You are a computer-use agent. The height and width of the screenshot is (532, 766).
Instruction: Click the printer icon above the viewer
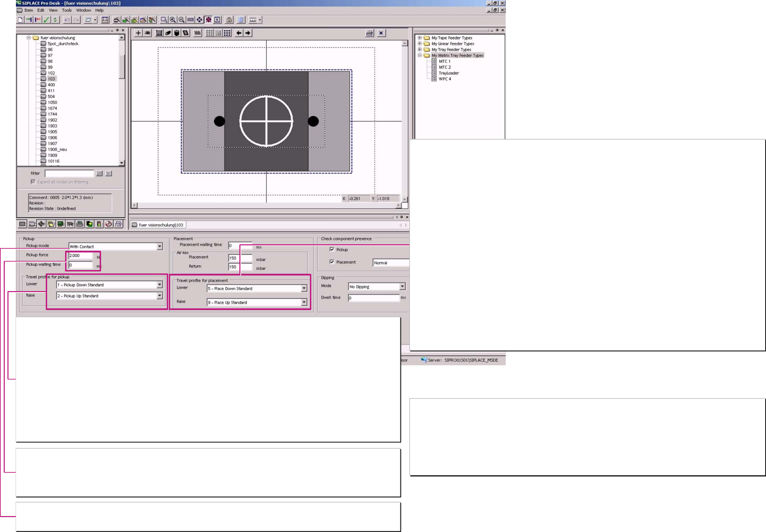(370, 33)
